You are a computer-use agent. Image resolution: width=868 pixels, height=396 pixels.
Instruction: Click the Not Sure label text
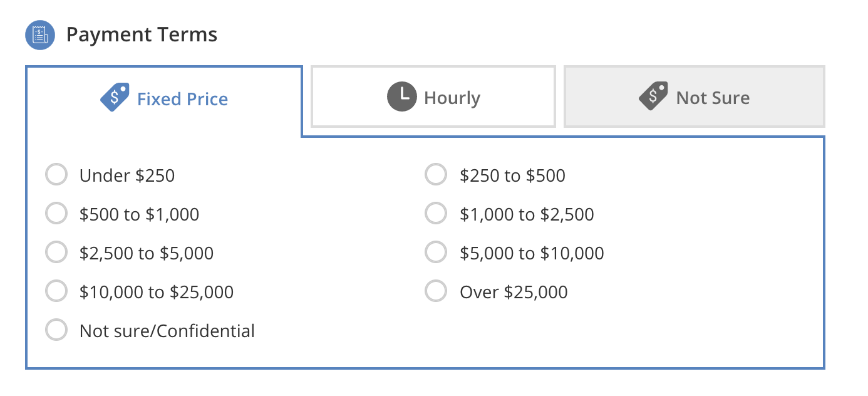[713, 98]
